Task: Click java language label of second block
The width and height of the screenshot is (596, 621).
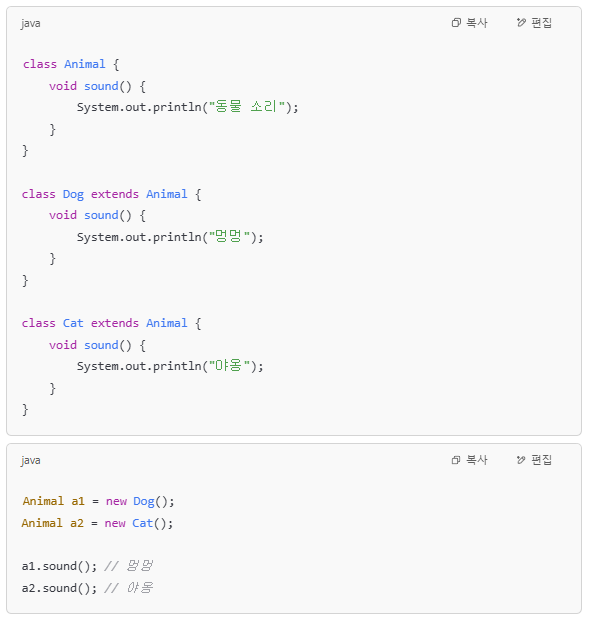Action: (30, 460)
